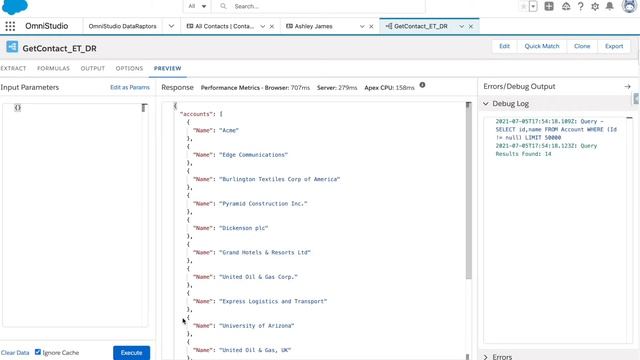Click the Edit as Params link
The height and width of the screenshot is (360, 640).
click(x=130, y=87)
